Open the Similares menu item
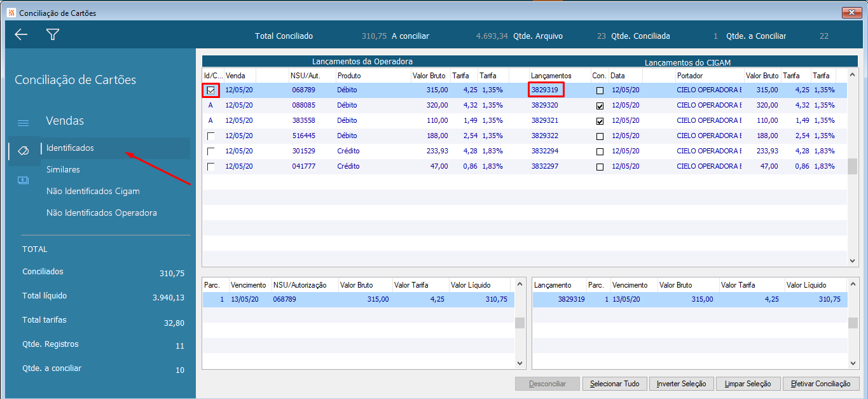The height and width of the screenshot is (399, 868). pos(63,170)
